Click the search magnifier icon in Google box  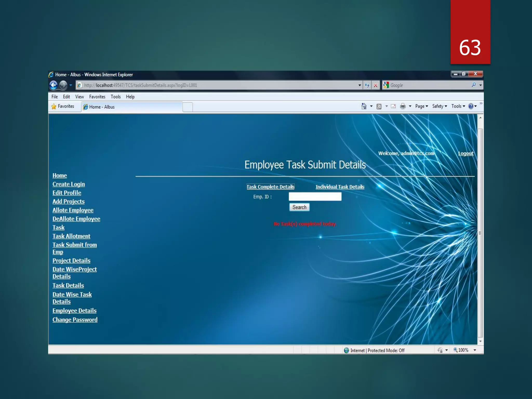[x=474, y=85]
